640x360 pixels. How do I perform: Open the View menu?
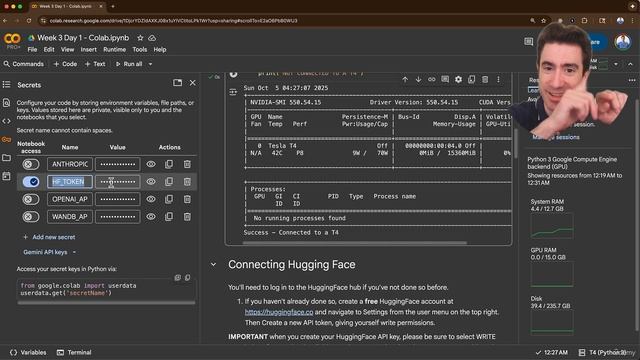pyautogui.click(x=67, y=49)
